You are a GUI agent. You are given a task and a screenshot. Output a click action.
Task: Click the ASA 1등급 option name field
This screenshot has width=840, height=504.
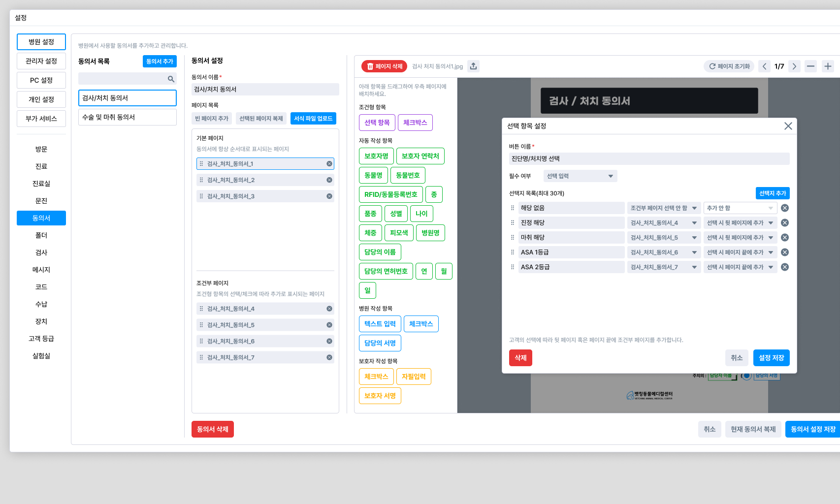point(571,252)
